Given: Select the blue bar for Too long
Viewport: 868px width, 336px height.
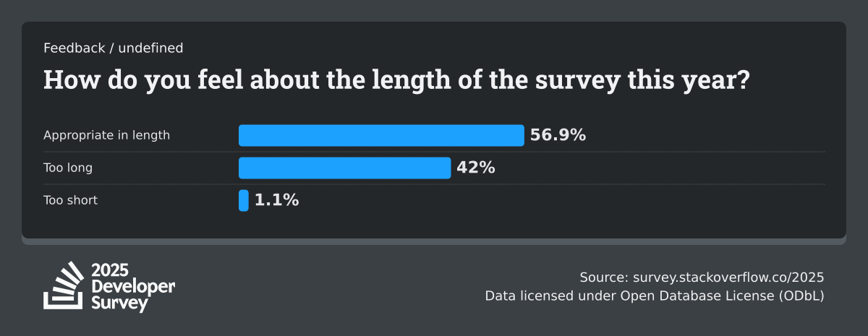Looking at the screenshot, I should (344, 168).
